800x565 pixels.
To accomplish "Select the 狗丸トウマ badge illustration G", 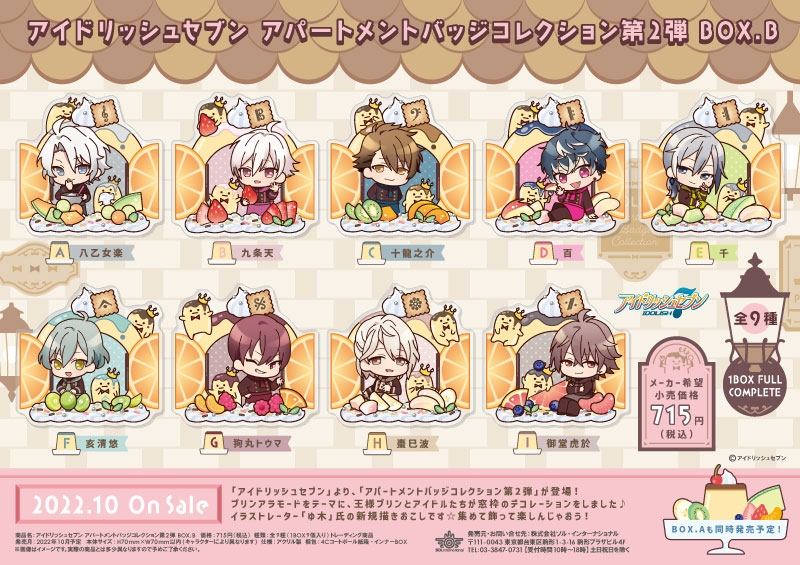I will point(245,357).
